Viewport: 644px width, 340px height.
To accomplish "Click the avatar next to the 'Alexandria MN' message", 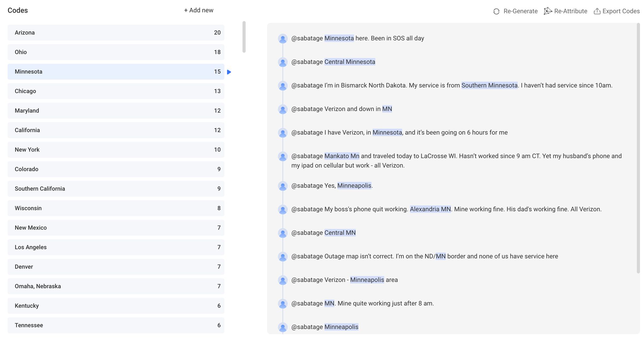I will [x=283, y=209].
